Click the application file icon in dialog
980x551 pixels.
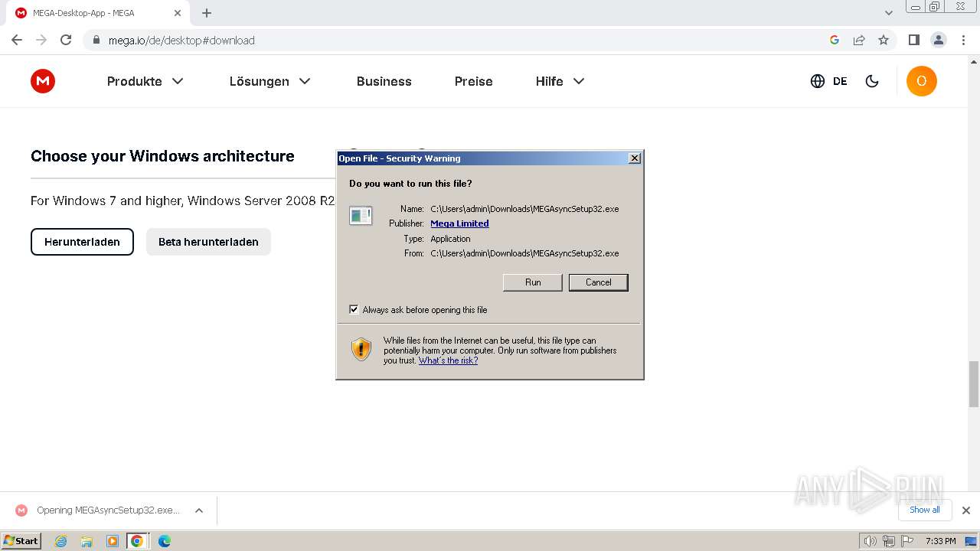click(x=361, y=216)
